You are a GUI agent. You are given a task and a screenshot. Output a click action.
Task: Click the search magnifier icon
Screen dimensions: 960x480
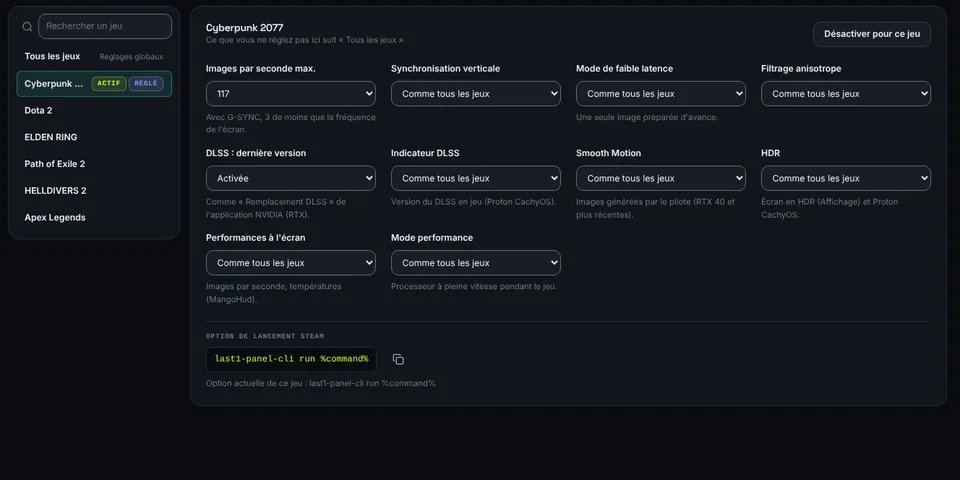(x=27, y=27)
